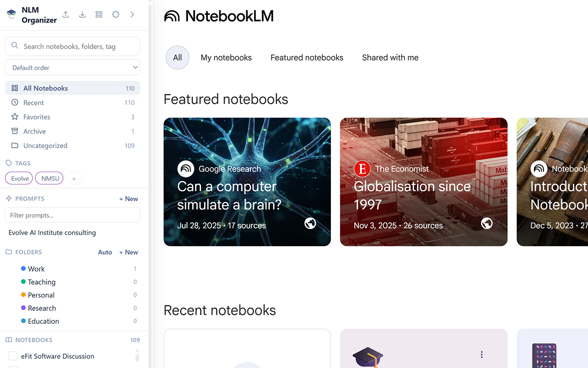Switch to My notebooks tab

[x=226, y=57]
